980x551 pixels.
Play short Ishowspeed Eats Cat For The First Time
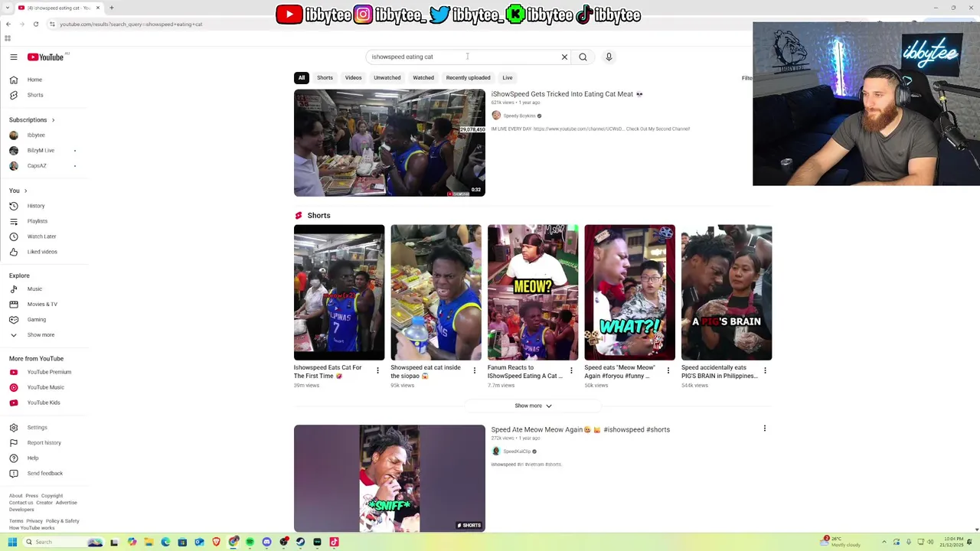point(339,292)
